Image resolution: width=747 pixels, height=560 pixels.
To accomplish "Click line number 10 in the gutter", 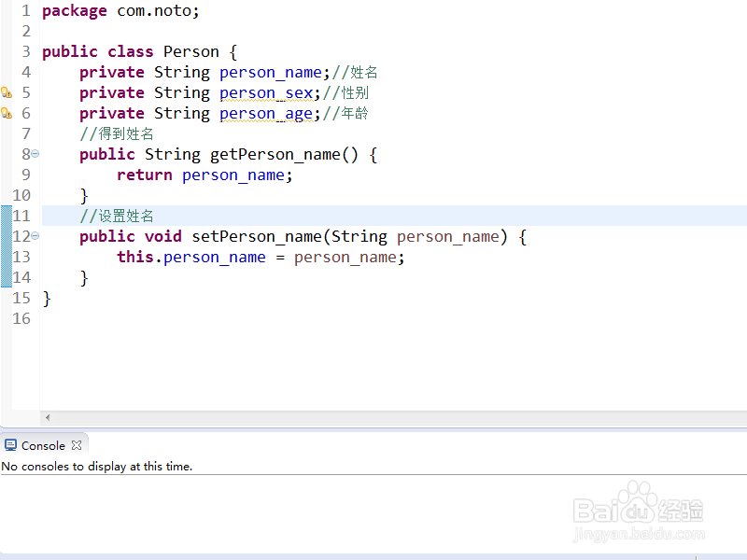I will click(x=21, y=195).
